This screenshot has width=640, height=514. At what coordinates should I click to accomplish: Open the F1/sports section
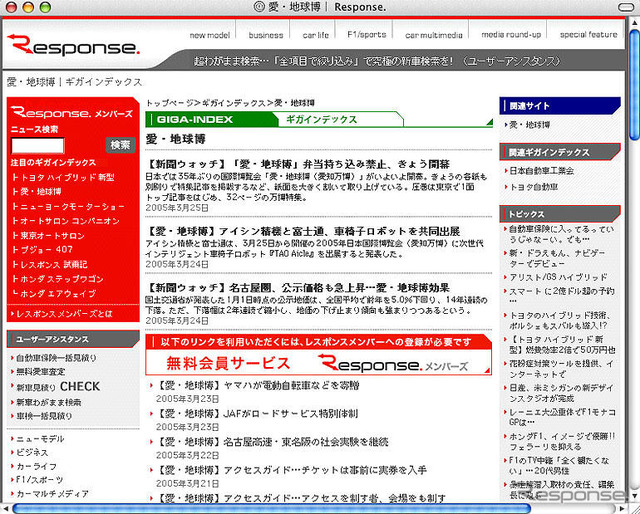367,35
